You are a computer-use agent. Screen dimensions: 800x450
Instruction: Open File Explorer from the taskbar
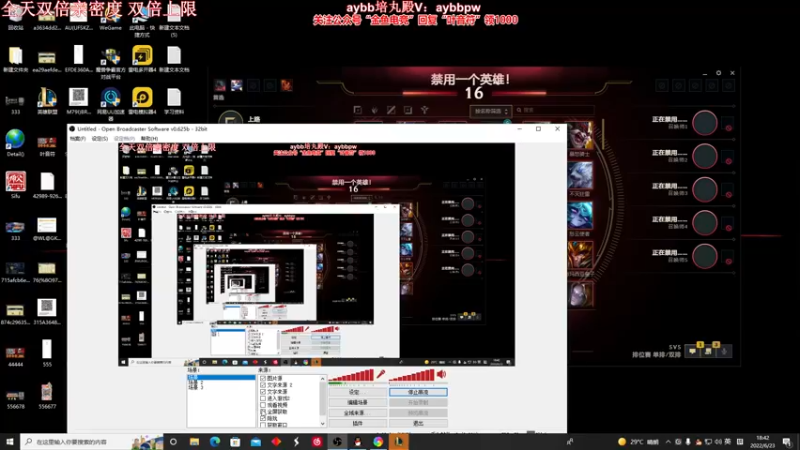194,442
